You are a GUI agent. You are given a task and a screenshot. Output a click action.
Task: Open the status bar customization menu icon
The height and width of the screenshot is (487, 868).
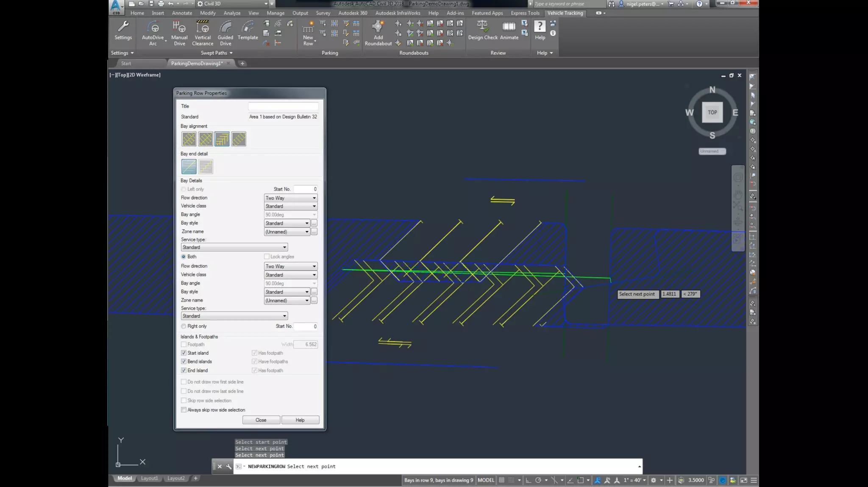[x=754, y=480]
